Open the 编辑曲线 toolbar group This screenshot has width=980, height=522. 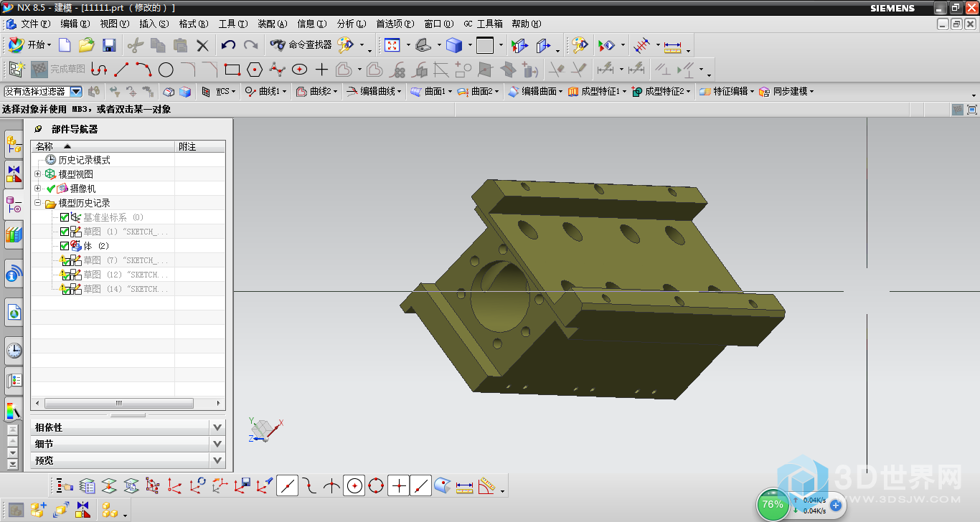coord(374,92)
